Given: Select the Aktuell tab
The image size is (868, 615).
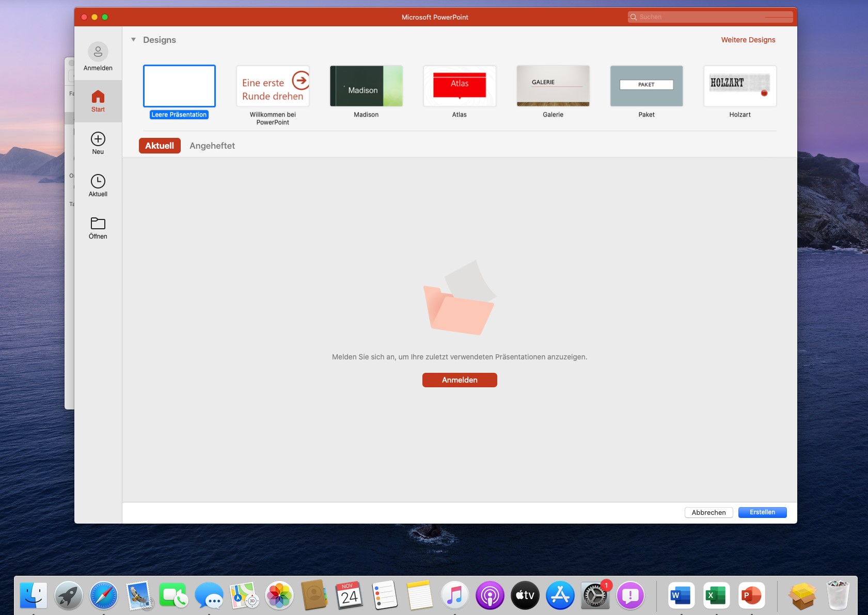Looking at the screenshot, I should tap(160, 146).
